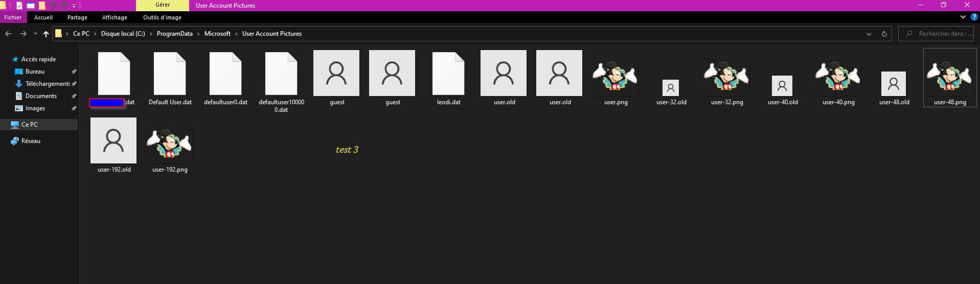Select the leodi.dat file icon
This screenshot has height=284, width=980.
(448, 74)
